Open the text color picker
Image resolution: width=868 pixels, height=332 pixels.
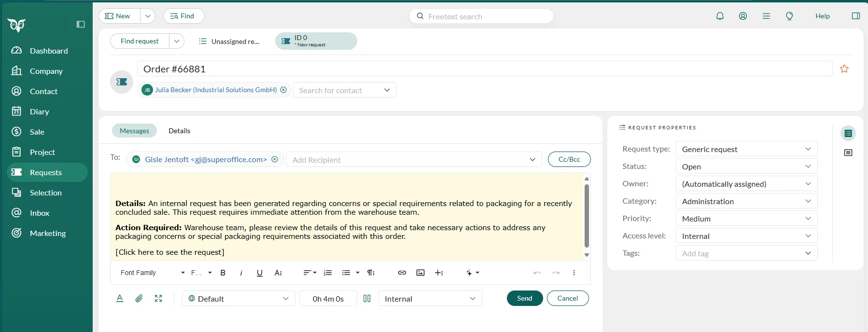[120, 299]
